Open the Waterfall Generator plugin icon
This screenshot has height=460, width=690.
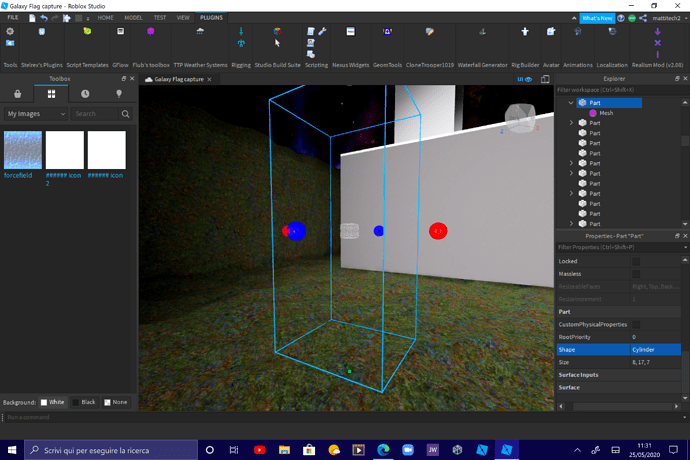click(483, 31)
